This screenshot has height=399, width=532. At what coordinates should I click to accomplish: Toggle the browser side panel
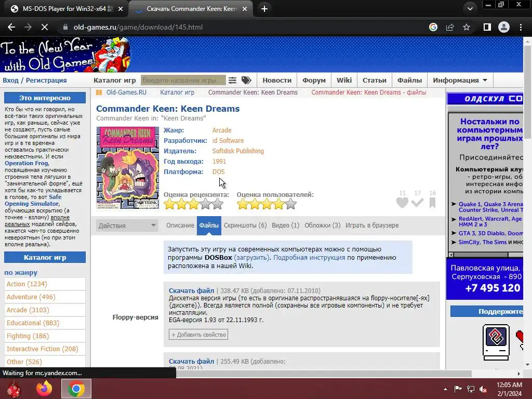[487, 27]
